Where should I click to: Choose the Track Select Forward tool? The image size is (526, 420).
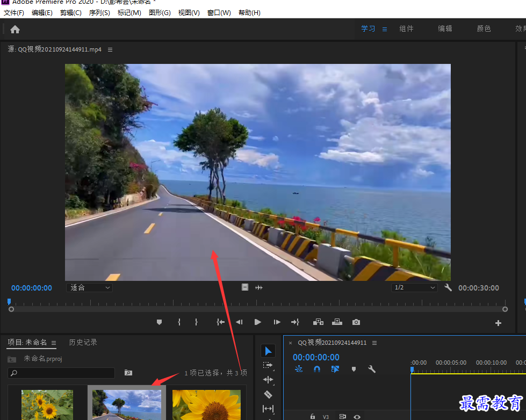pos(268,365)
